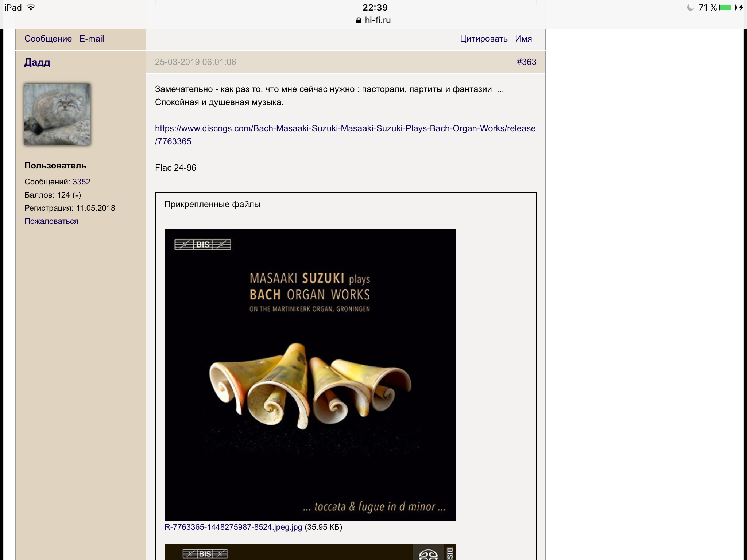
Task: Open the Masaaki Suzuki album cover attachment
Action: click(x=310, y=375)
